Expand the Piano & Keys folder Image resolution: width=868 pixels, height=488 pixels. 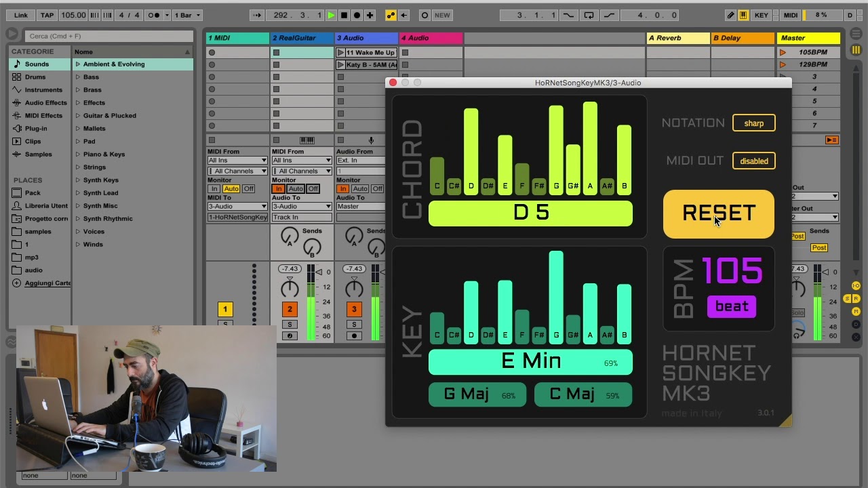coord(78,155)
